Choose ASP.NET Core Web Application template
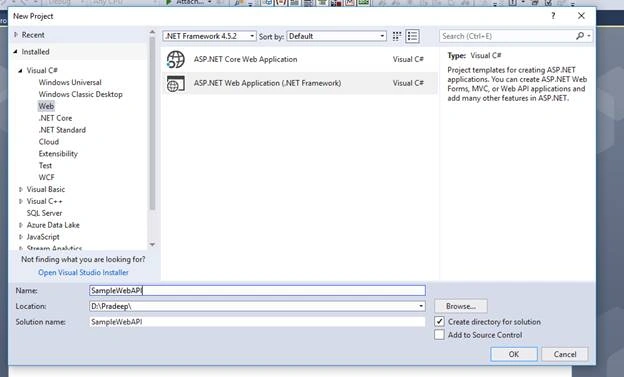 point(299,59)
